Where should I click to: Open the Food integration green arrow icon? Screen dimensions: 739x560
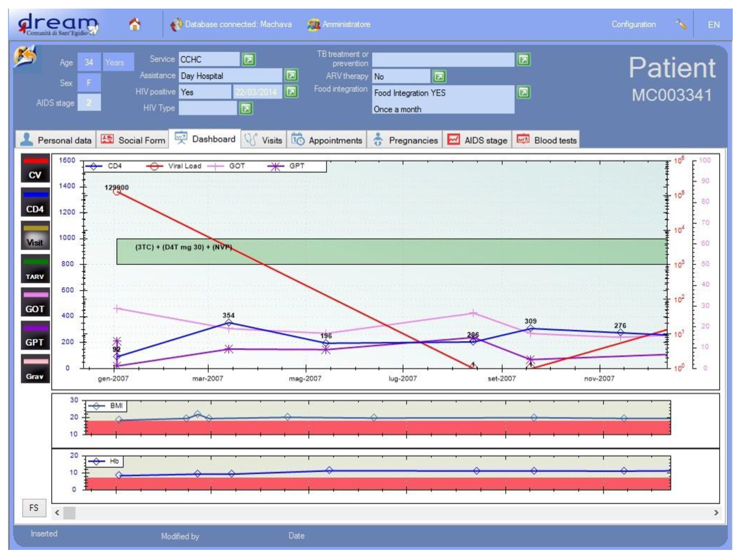click(523, 92)
